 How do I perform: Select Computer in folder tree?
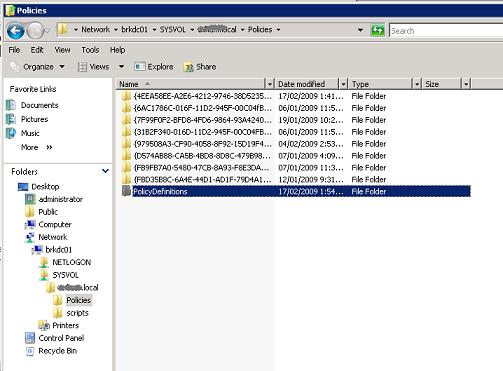[55, 225]
